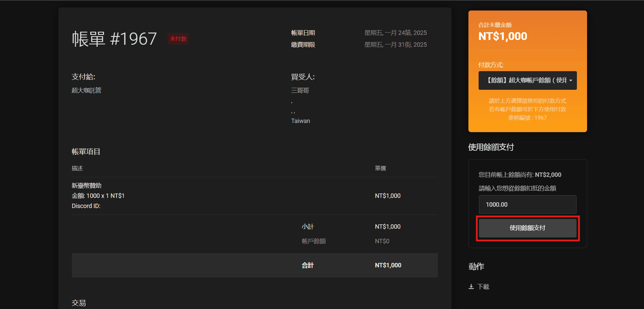Open the 付款方式 payment method dropdown

(527, 80)
